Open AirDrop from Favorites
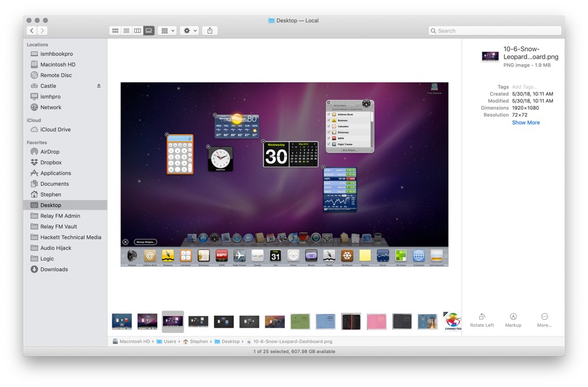 coord(65,152)
